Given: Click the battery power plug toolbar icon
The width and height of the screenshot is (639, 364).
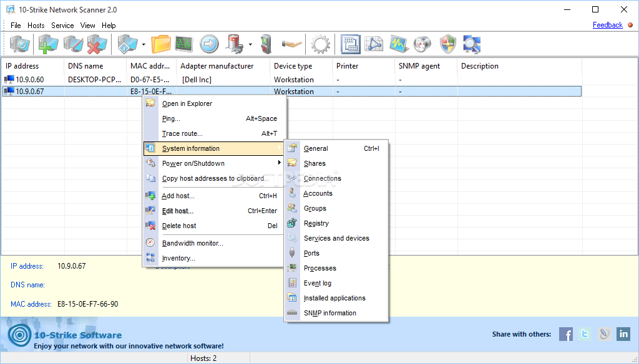Looking at the screenshot, I should coord(235,44).
